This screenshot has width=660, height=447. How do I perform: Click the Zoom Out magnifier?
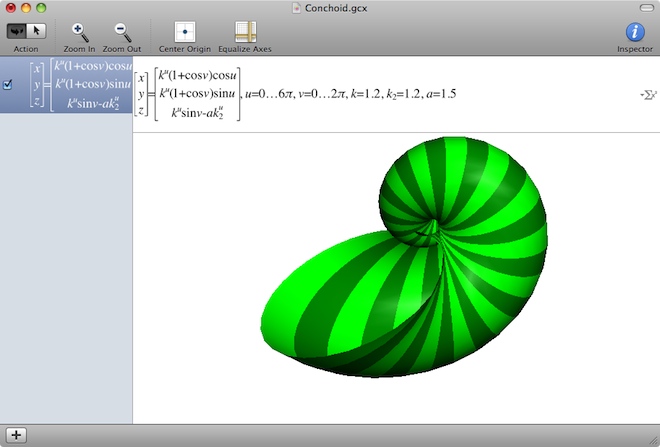(x=122, y=32)
